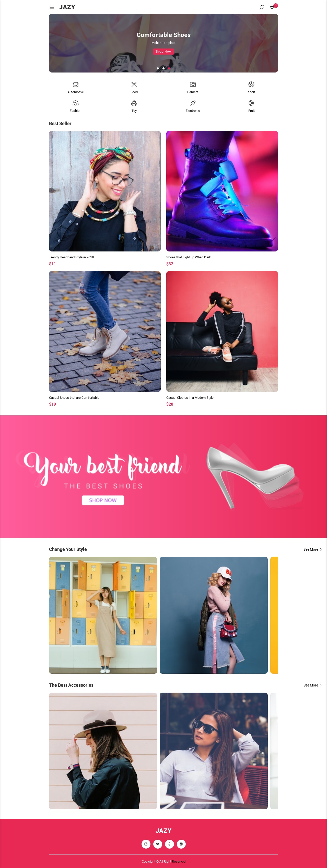The width and height of the screenshot is (327, 868).
Task: Open Shoes that Light up When Dark link
Action: coord(189,257)
